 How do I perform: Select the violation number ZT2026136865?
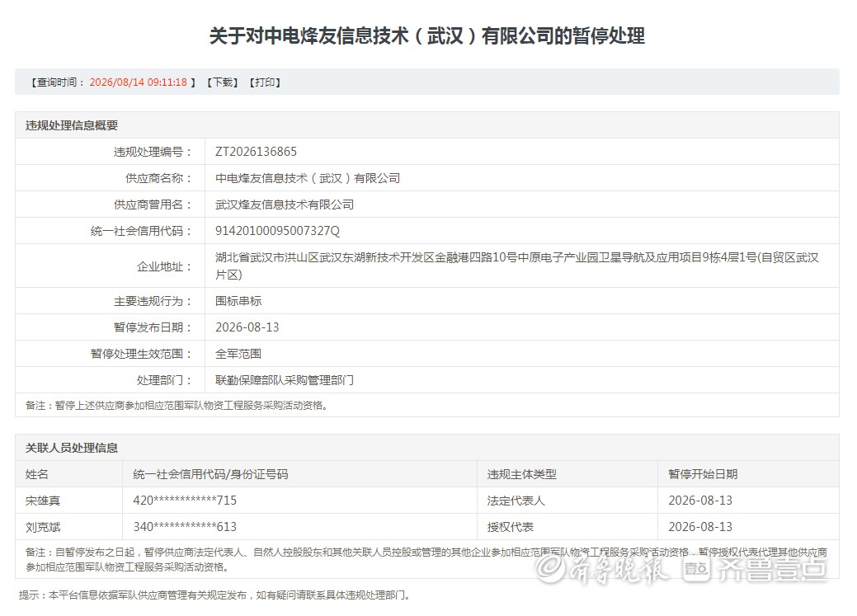[x=256, y=152]
